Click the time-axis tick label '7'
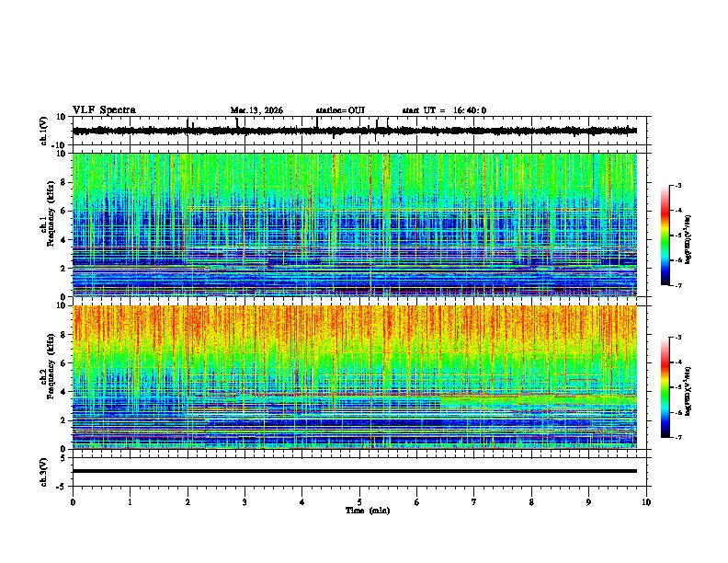Image resolution: width=728 pixels, height=563 pixels. click(x=474, y=502)
